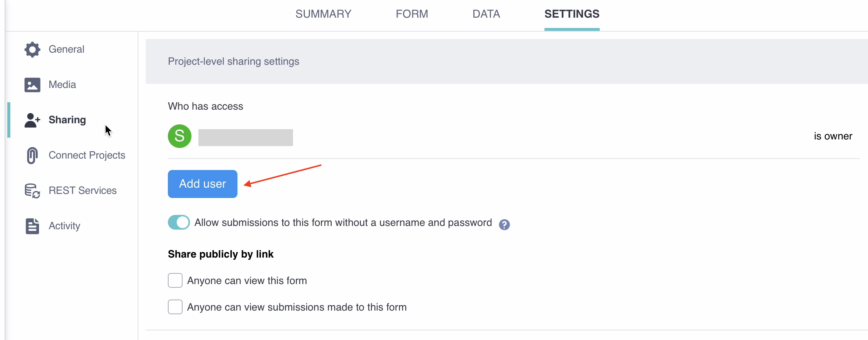Select the Media image icon

[32, 84]
